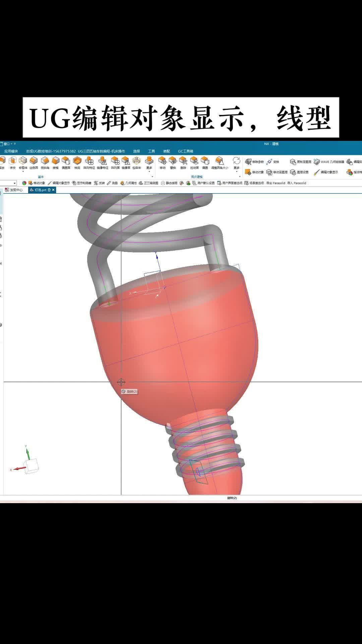
Task: Toggle 反转 invert shown and hidden
Action: [99, 183]
